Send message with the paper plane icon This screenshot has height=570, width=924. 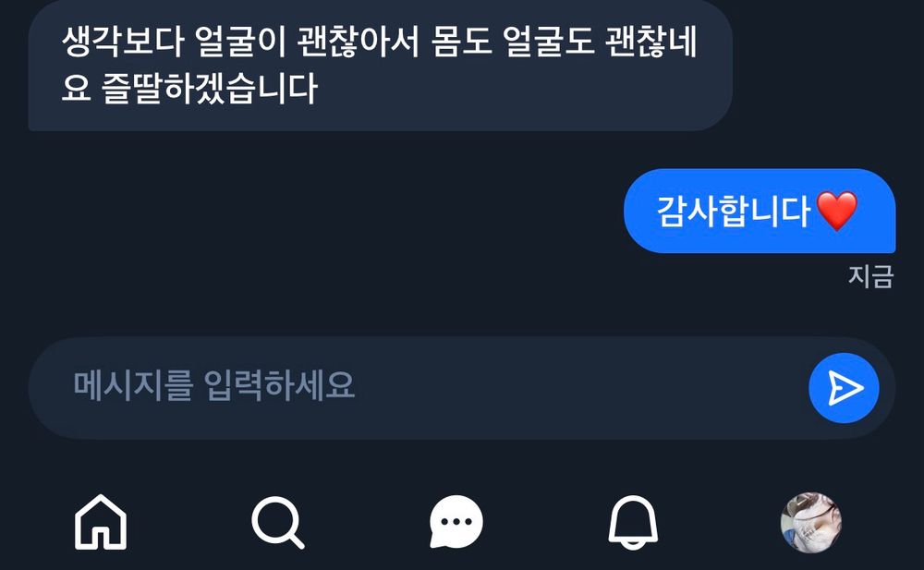845,388
